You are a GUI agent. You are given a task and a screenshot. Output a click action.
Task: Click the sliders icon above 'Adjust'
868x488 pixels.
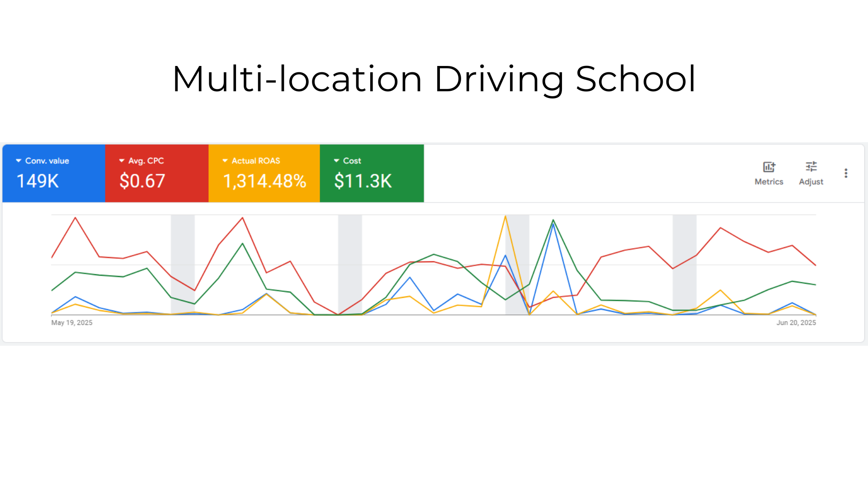tap(811, 166)
